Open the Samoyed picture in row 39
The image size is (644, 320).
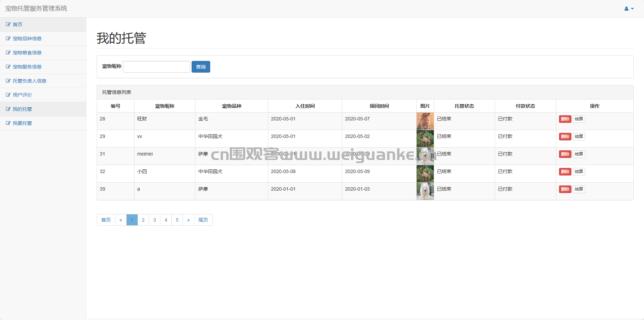coord(425,191)
